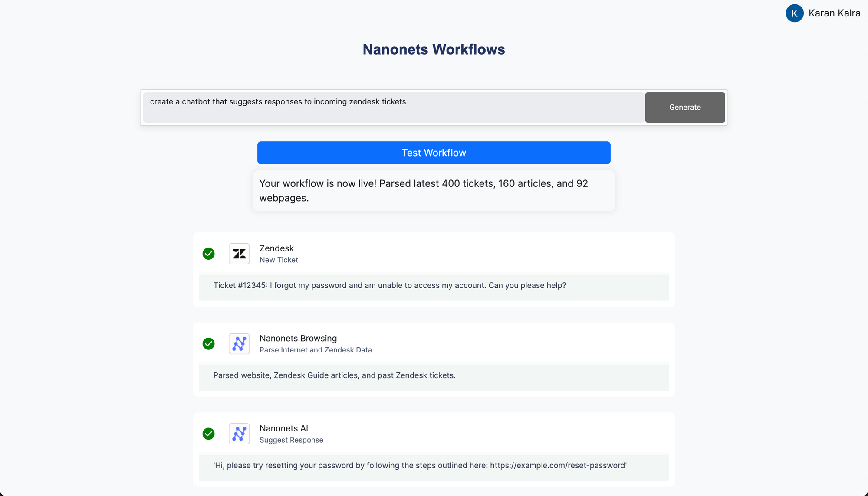Click the Nanonets AI step icon

239,434
